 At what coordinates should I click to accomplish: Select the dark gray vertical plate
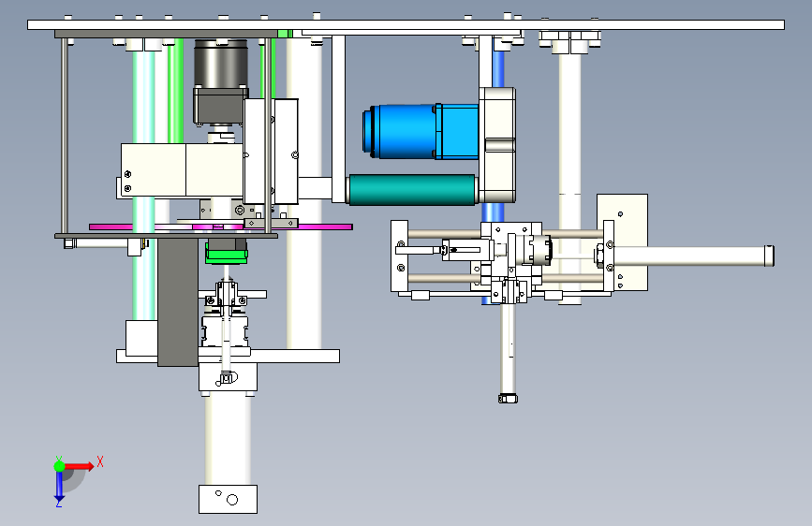tap(178, 301)
